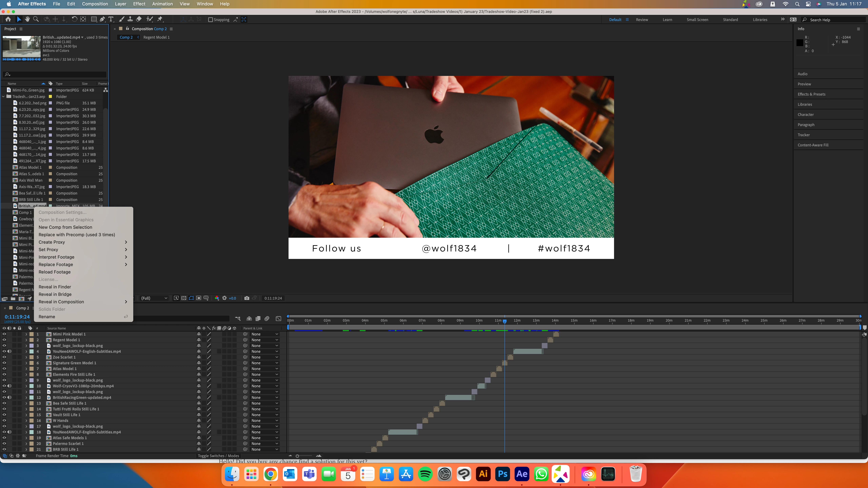Click the timeline zoom slider handle
This screenshot has height=488, width=868.
pyautogui.click(x=297, y=456)
